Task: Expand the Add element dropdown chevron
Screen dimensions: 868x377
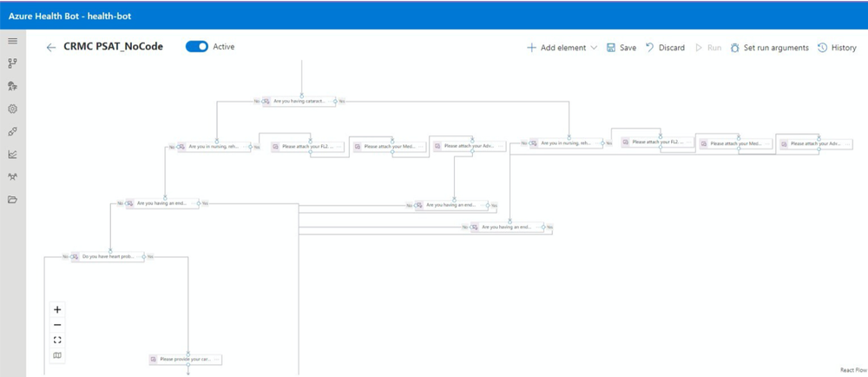Action: click(594, 48)
